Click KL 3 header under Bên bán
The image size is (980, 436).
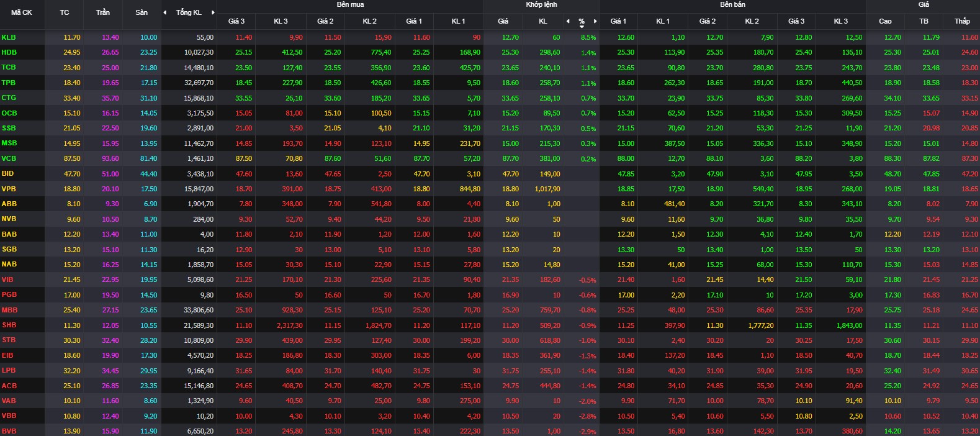[840, 21]
